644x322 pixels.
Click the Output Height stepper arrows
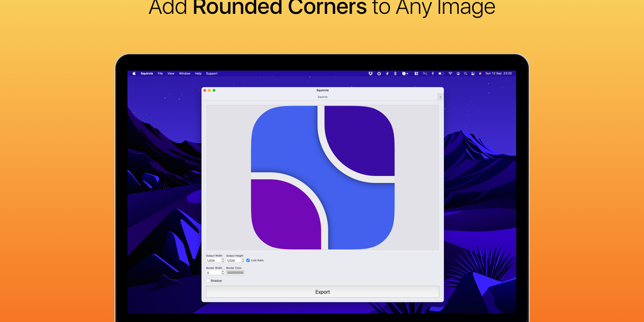click(243, 260)
